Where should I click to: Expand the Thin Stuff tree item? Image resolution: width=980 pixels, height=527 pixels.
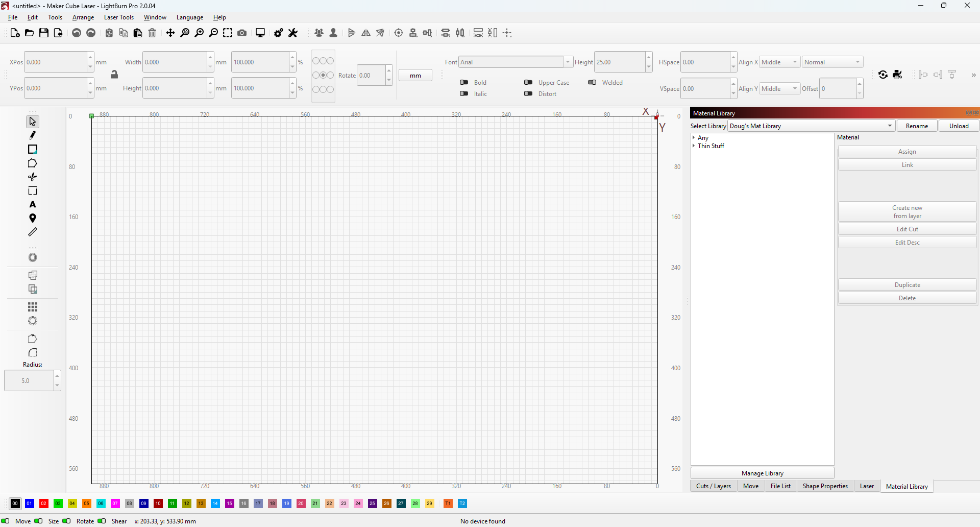[694, 146]
